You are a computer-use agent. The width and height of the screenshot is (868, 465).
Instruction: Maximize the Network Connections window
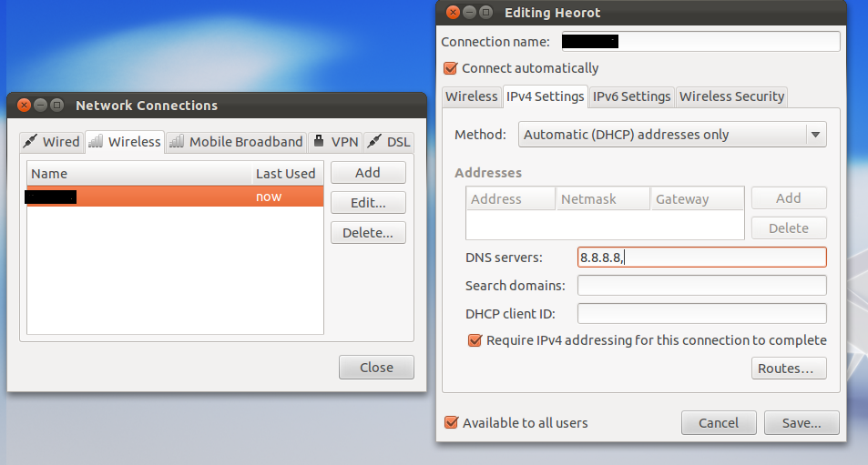(x=56, y=105)
